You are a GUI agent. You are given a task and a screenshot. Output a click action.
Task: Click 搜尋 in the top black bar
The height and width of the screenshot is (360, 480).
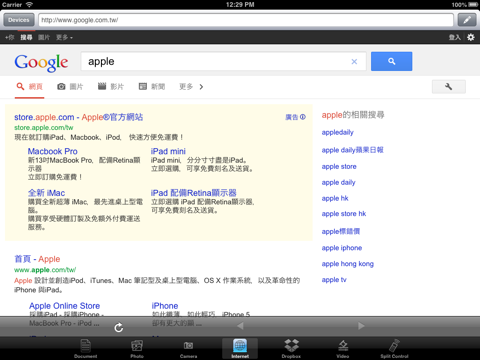click(26, 37)
